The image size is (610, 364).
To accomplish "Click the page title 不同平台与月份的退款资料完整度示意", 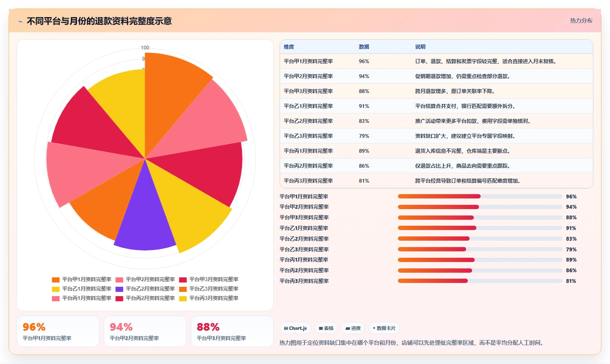I will click(x=99, y=21).
